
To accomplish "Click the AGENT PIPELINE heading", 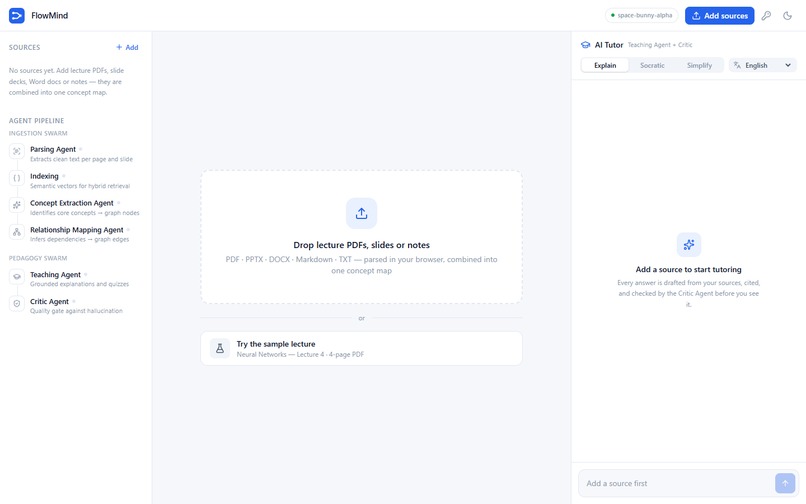I will pos(36,121).
